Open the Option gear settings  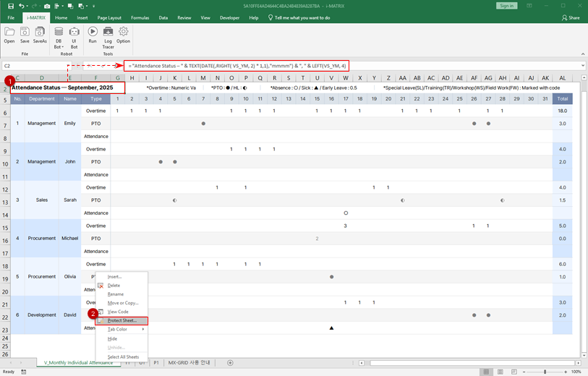coord(124,34)
